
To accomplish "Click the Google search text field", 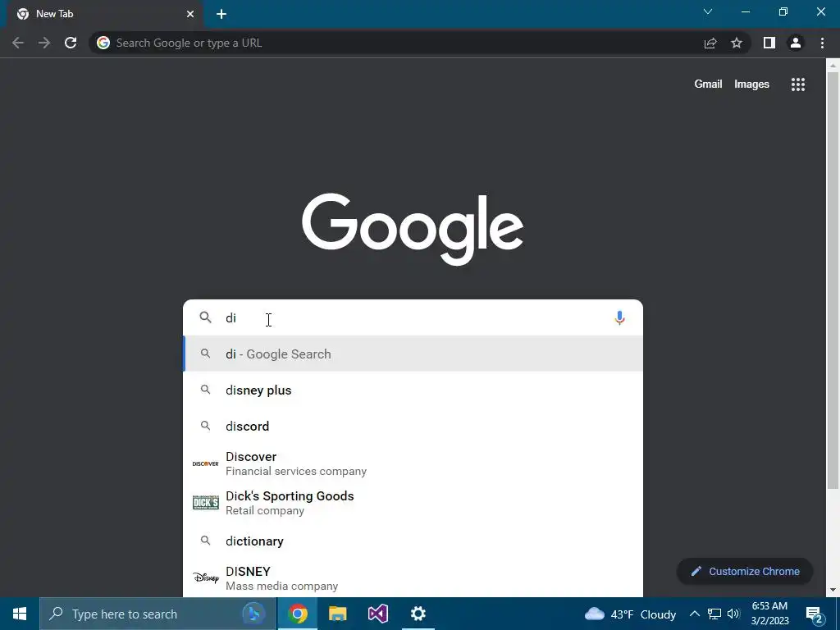I will [415, 317].
